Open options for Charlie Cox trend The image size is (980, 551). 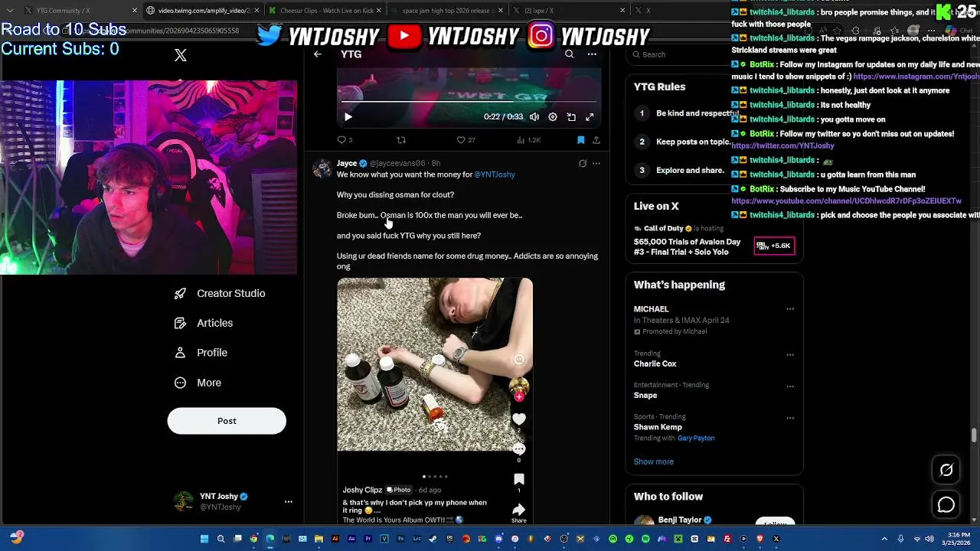click(790, 355)
